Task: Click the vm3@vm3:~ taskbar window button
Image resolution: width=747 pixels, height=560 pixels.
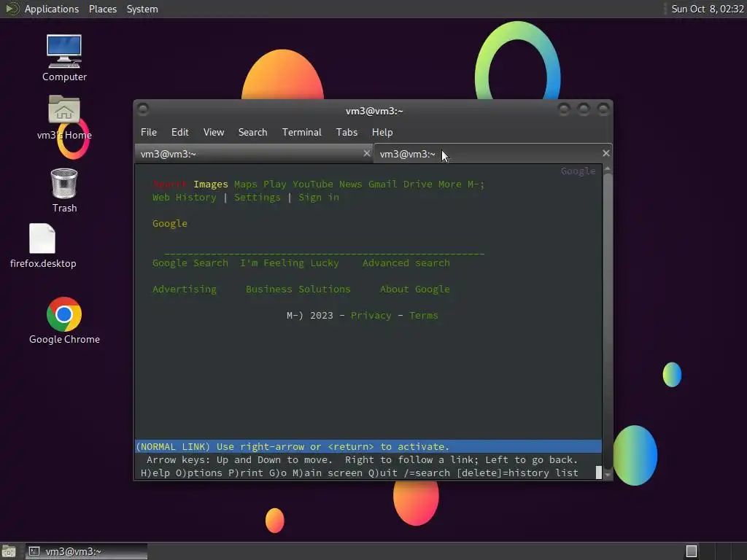Action: click(86, 551)
